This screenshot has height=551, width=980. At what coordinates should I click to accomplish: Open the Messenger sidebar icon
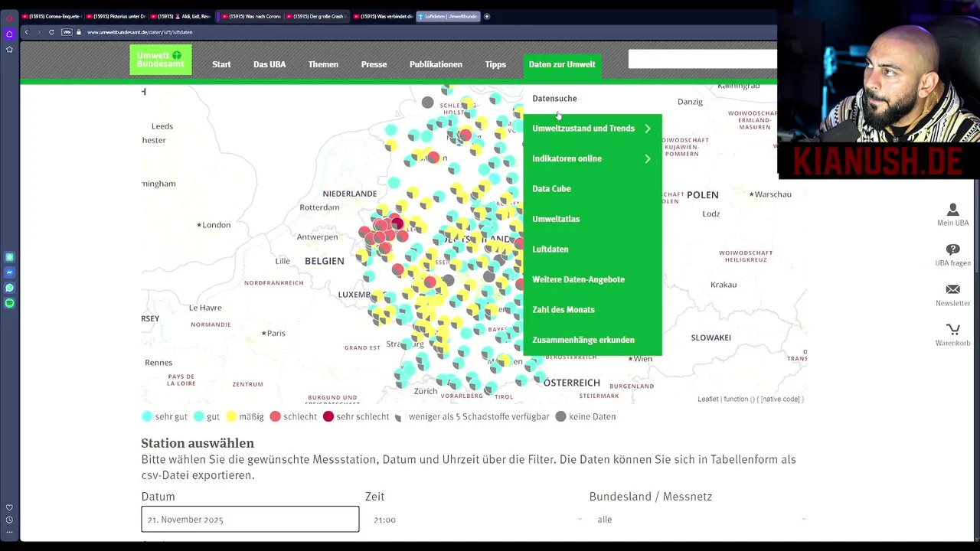pos(9,272)
